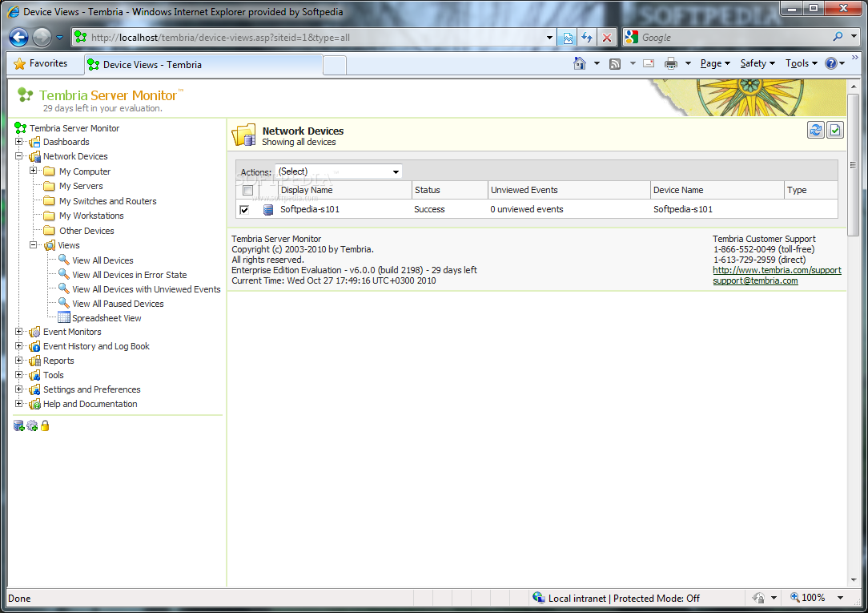The width and height of the screenshot is (868, 613).
Task: Expand the Reports tree node
Action: pyautogui.click(x=19, y=360)
